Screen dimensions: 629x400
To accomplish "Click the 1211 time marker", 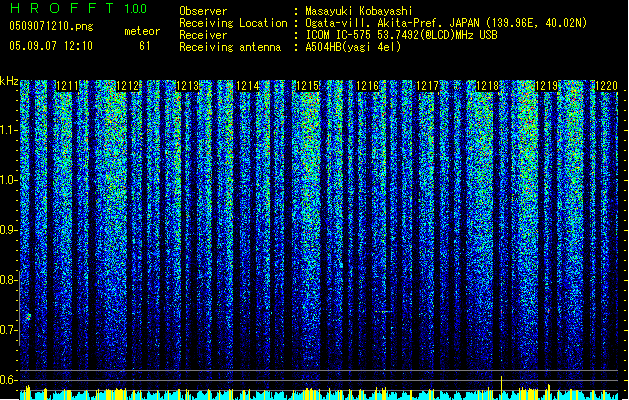I will tap(67, 86).
